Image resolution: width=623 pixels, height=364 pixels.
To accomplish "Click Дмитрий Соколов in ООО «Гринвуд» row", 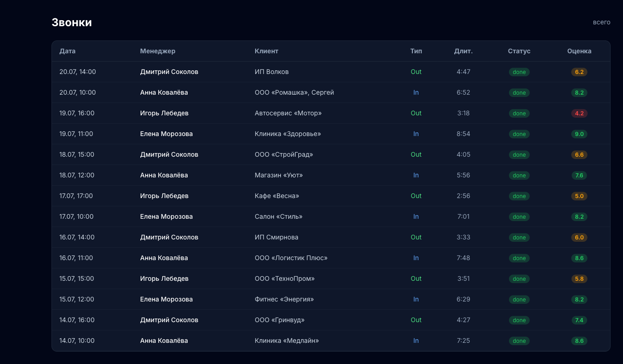I will [169, 320].
